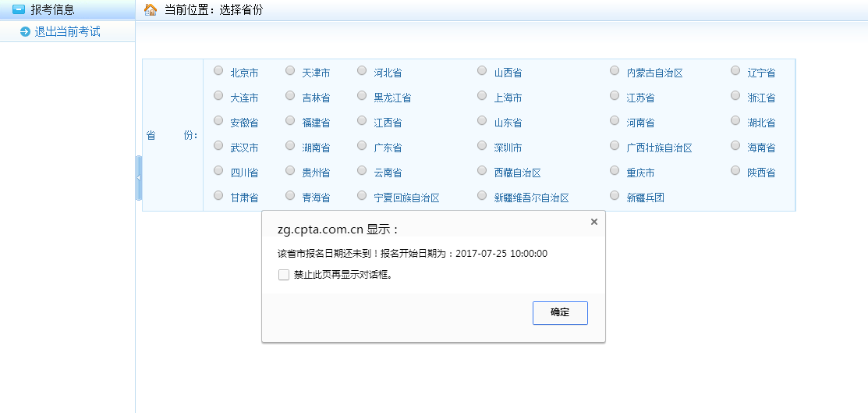Click the 深圳市 label text

[508, 148]
